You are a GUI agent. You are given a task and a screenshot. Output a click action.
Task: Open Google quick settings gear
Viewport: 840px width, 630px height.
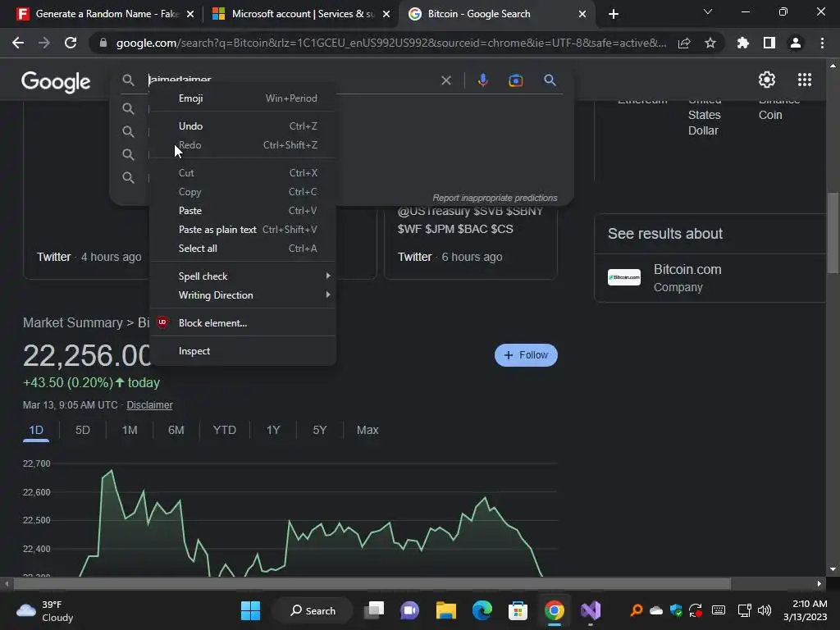coord(767,80)
